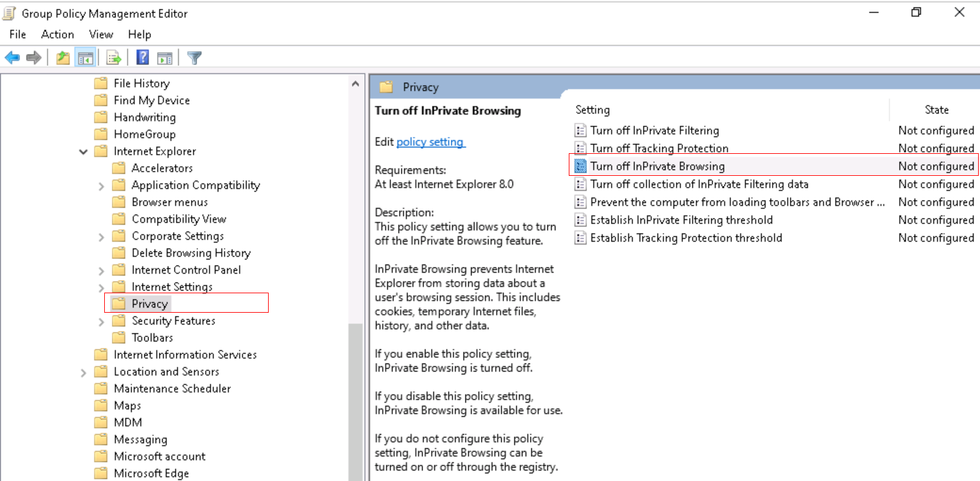Click the Export List icon
The height and width of the screenshot is (481, 980).
coord(113,57)
